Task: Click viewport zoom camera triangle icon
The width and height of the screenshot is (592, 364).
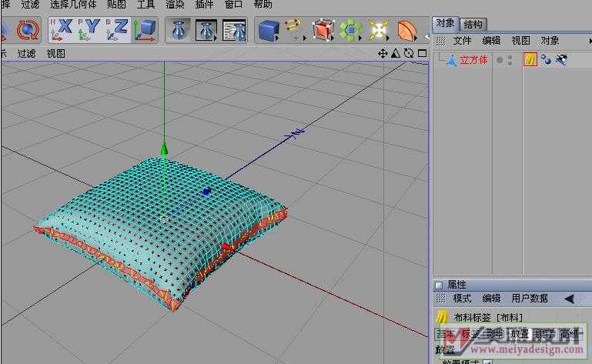Action: [x=396, y=53]
